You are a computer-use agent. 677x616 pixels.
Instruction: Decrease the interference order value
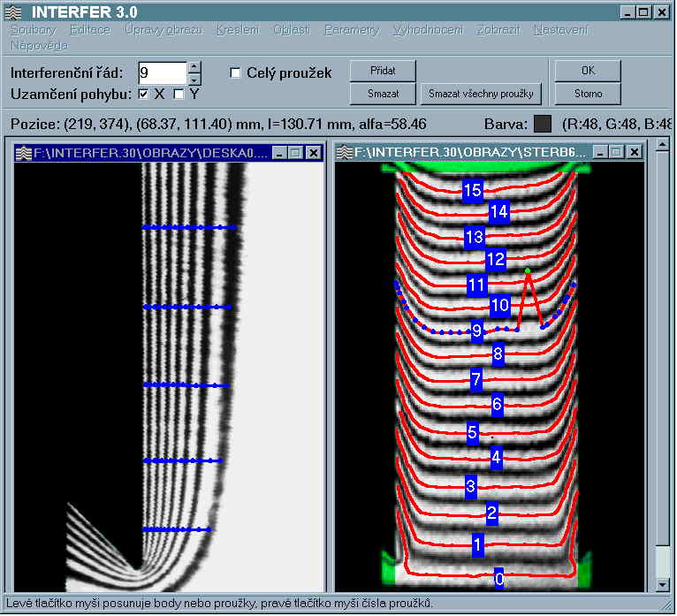(x=195, y=79)
